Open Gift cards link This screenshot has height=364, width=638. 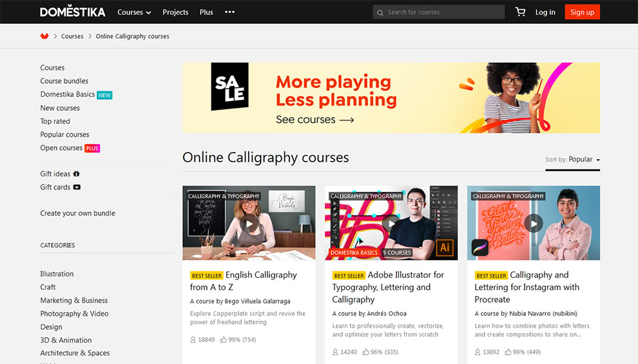(55, 187)
